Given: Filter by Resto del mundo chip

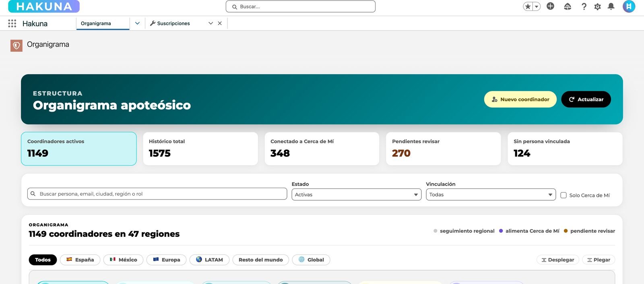Looking at the screenshot, I should 261,260.
